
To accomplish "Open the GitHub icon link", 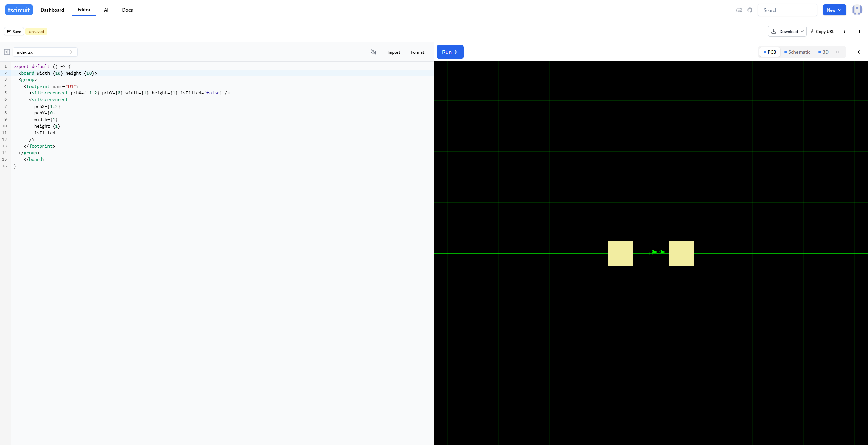I will pos(750,10).
